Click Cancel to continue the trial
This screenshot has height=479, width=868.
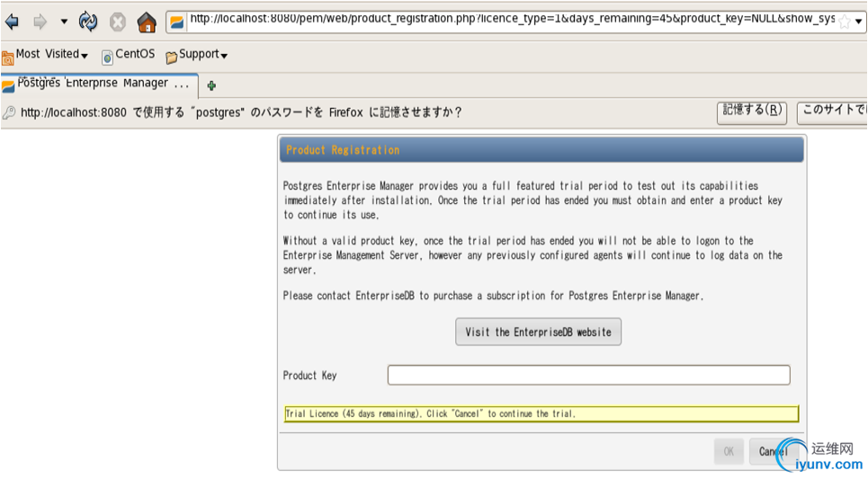click(x=774, y=451)
